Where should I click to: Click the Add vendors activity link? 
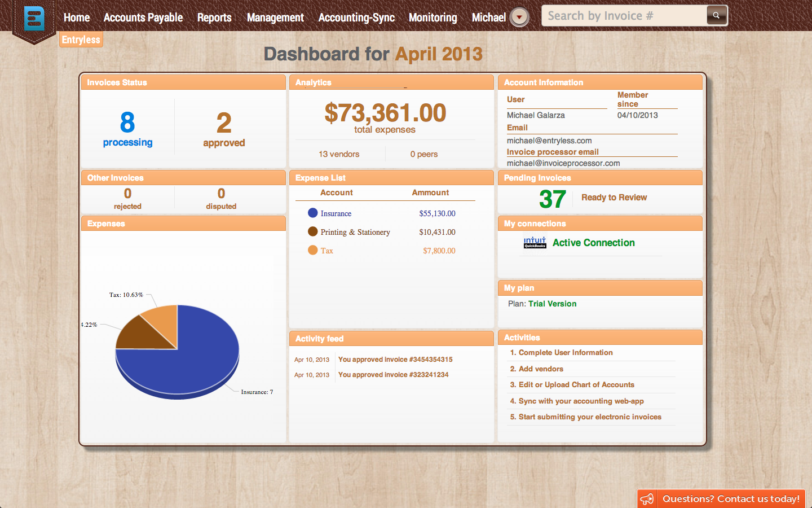point(536,369)
